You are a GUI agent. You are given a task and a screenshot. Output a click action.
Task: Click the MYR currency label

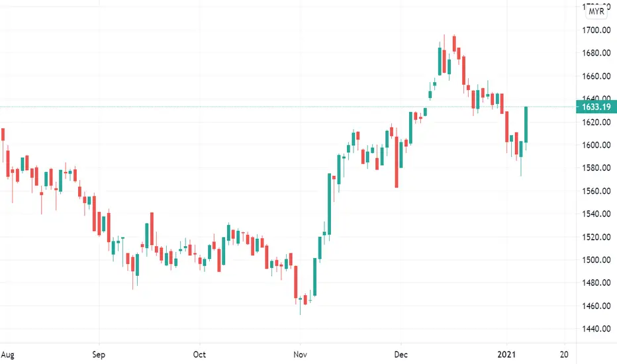596,11
